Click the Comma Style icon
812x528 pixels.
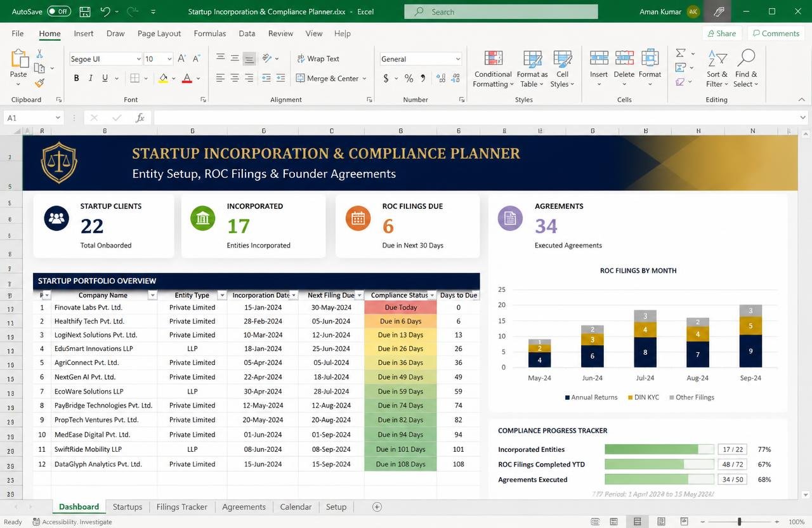pos(424,78)
